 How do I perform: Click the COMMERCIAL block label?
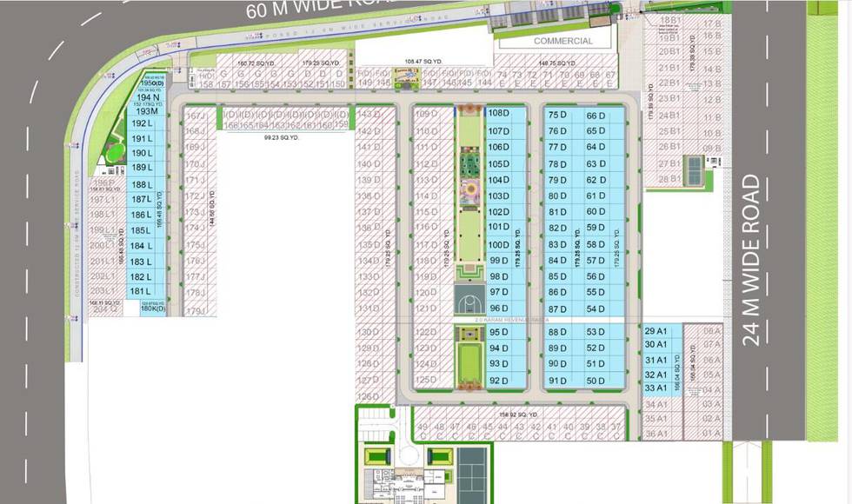tap(563, 41)
